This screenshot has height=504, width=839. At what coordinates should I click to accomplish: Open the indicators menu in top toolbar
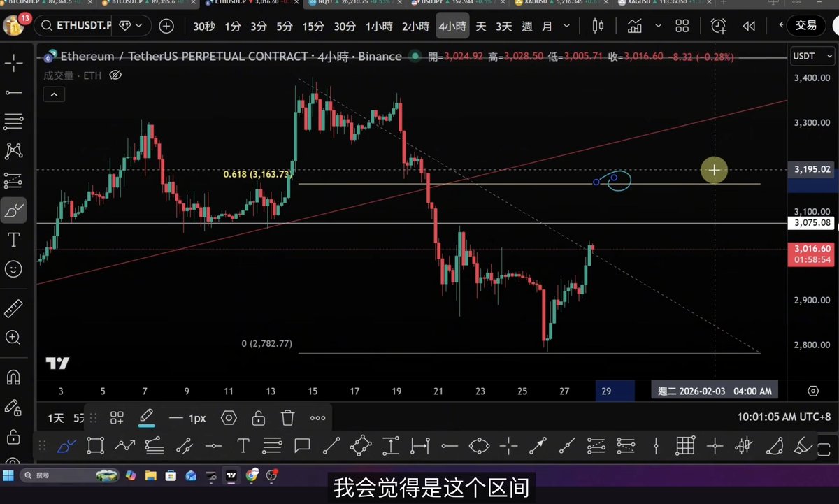click(x=635, y=27)
